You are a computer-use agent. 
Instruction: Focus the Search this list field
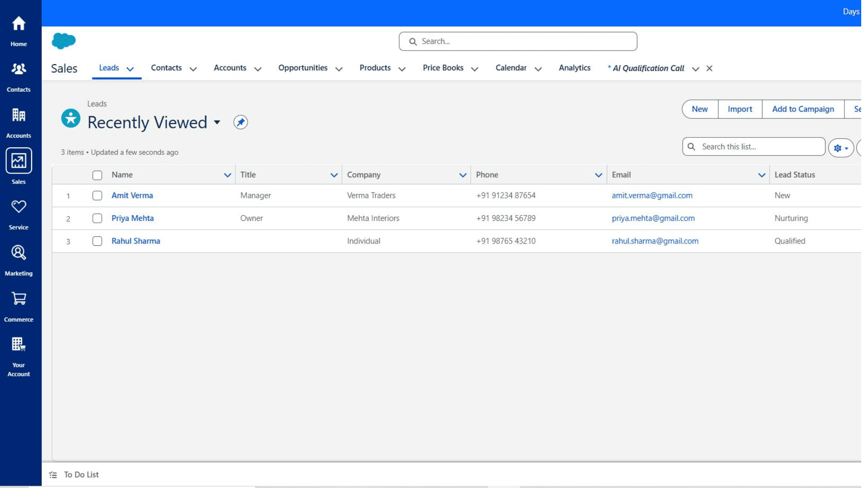tap(754, 146)
